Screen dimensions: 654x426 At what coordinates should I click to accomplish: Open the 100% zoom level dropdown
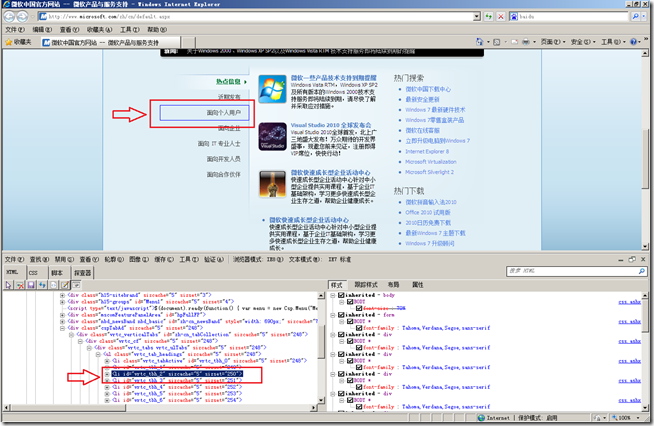638,418
